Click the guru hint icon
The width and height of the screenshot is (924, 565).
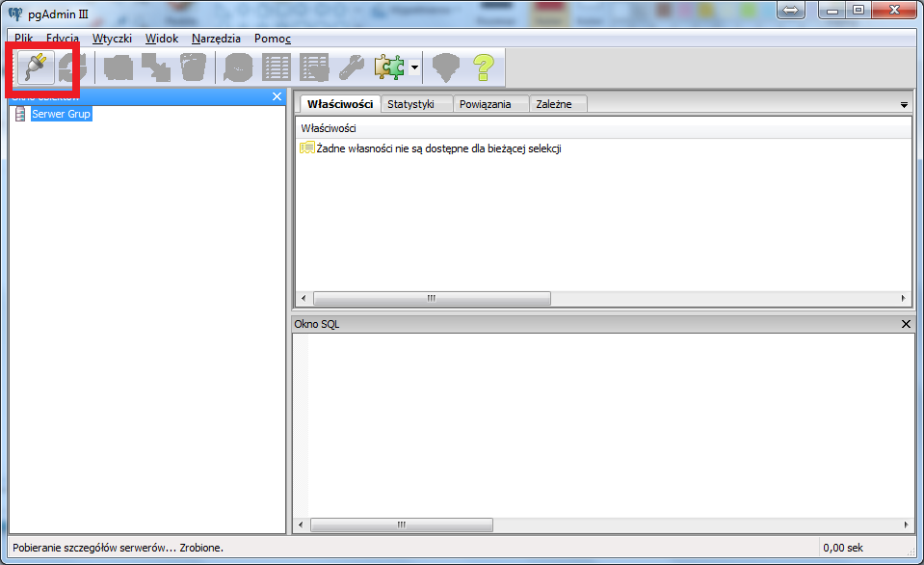coord(445,67)
